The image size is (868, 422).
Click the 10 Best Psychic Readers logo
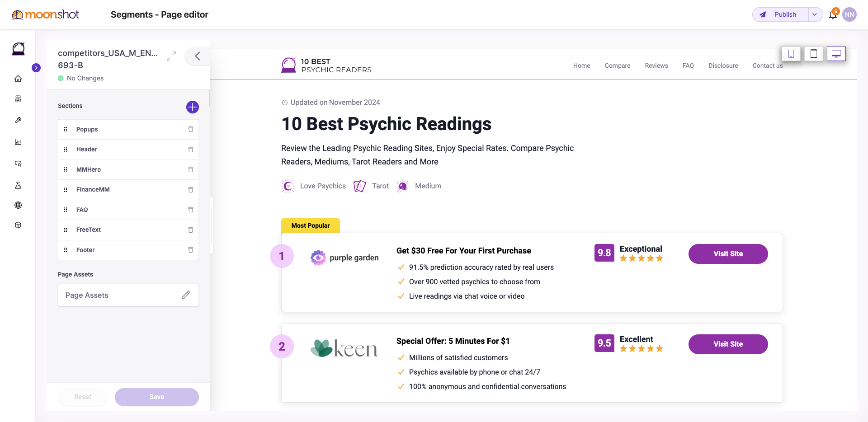(x=326, y=66)
